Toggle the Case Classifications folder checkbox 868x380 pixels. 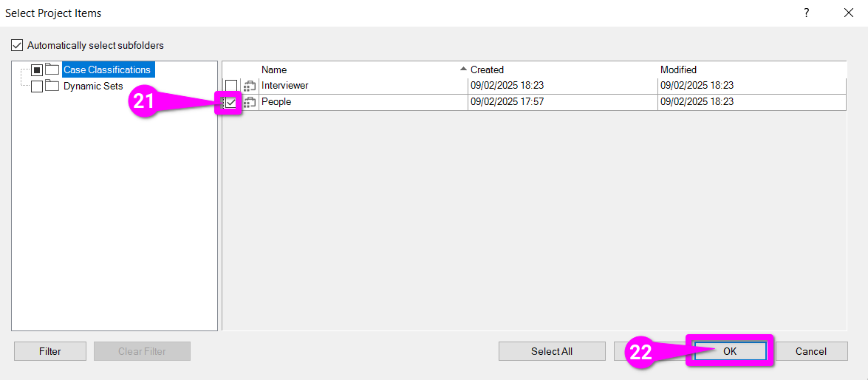[37, 70]
